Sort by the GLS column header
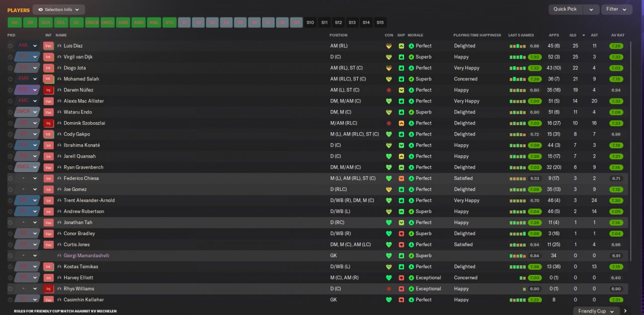 pyautogui.click(x=573, y=35)
